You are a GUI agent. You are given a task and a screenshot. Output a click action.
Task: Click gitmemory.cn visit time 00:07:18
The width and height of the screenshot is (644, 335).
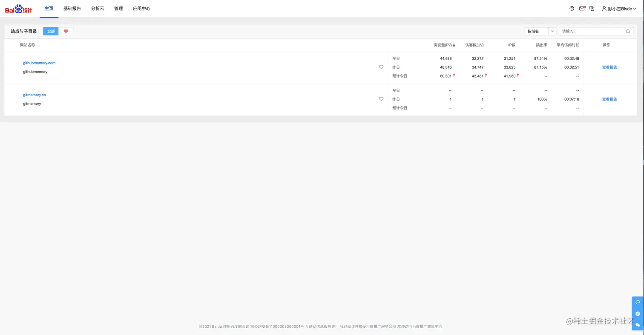572,99
